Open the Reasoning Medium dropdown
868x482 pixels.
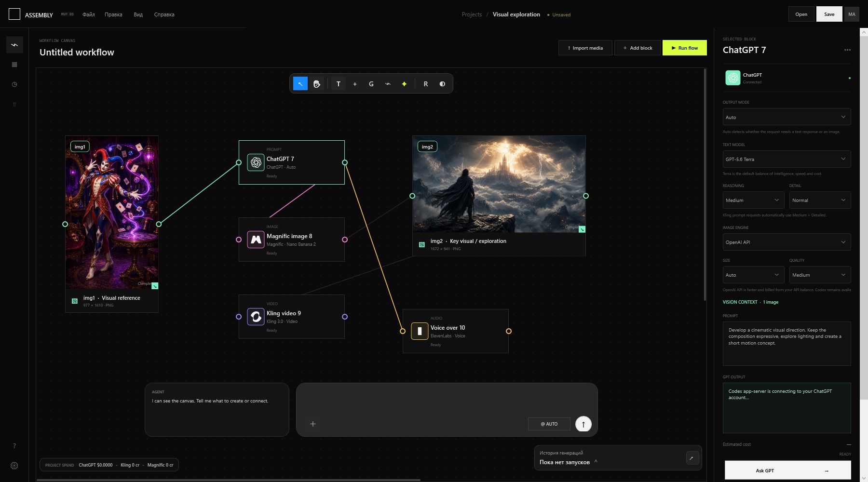(753, 200)
